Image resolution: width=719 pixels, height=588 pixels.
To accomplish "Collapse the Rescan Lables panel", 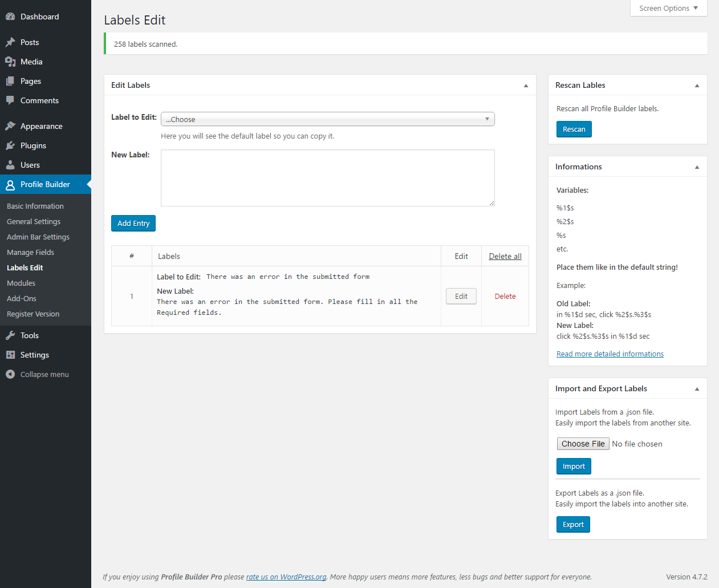I will coord(697,86).
